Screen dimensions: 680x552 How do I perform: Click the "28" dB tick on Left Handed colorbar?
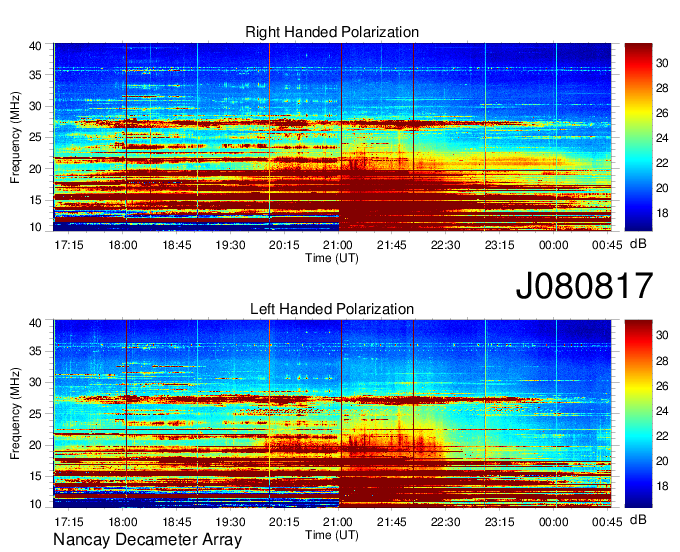pyautogui.click(x=662, y=361)
